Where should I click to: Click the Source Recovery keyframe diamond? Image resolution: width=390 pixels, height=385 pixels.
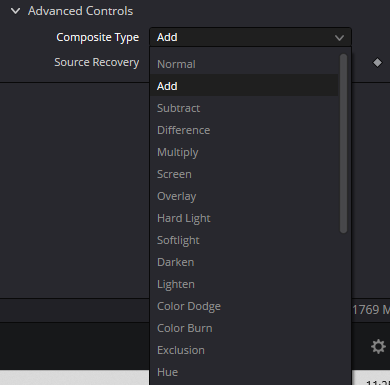(377, 63)
